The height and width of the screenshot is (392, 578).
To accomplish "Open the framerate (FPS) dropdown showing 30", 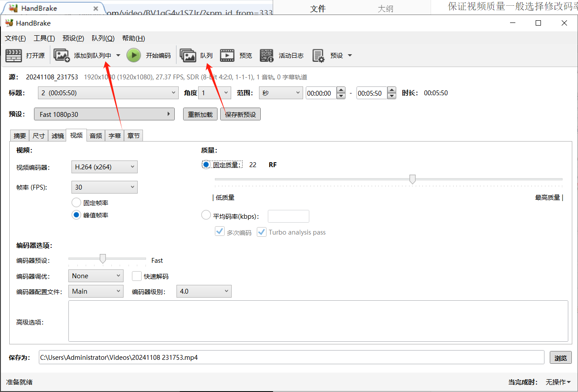I will click(x=105, y=187).
